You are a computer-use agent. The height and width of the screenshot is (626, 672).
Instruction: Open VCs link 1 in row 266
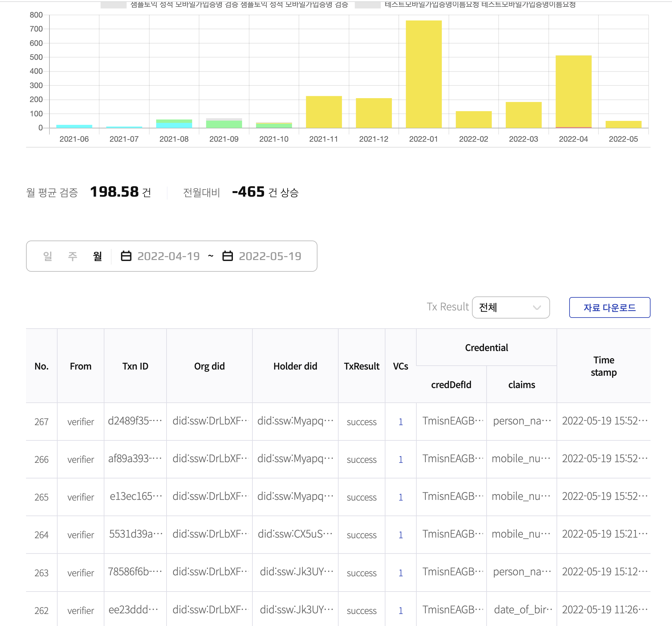[400, 460]
